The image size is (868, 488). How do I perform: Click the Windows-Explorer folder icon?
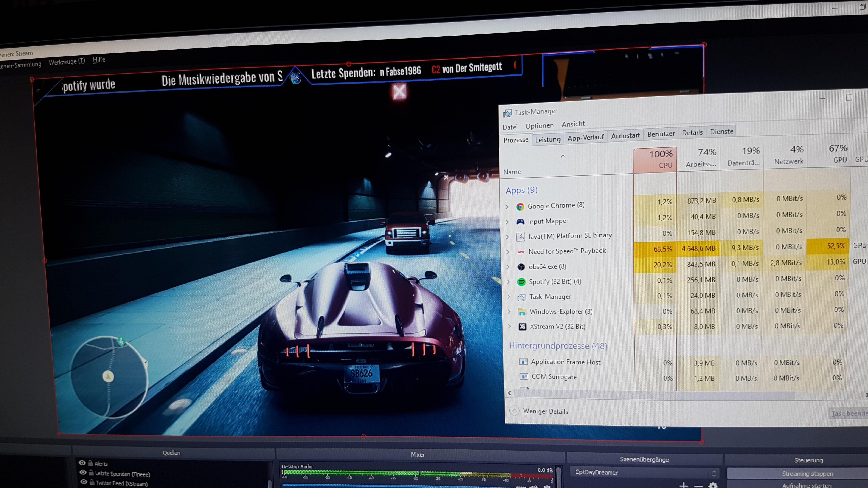[522, 312]
